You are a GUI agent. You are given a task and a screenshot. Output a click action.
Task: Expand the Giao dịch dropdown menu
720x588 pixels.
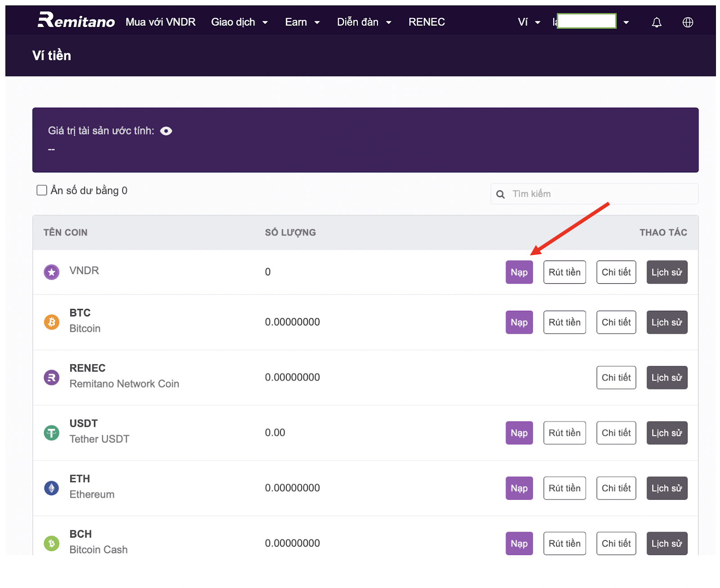[x=239, y=22]
